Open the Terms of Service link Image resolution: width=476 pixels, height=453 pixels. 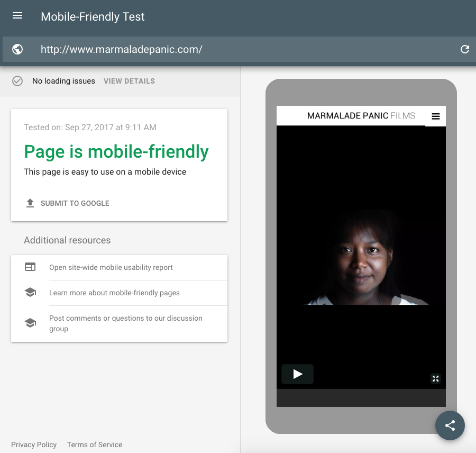coord(95,445)
